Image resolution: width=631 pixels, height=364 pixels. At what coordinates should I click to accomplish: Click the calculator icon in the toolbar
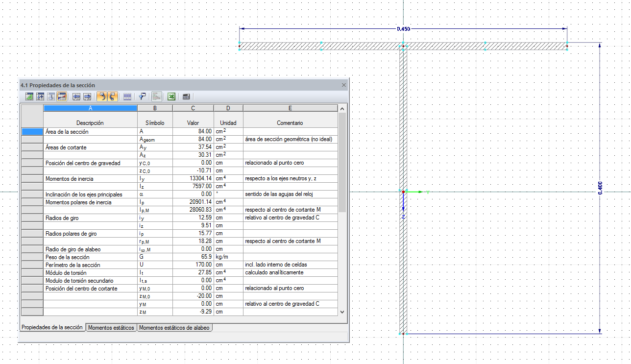pos(186,97)
